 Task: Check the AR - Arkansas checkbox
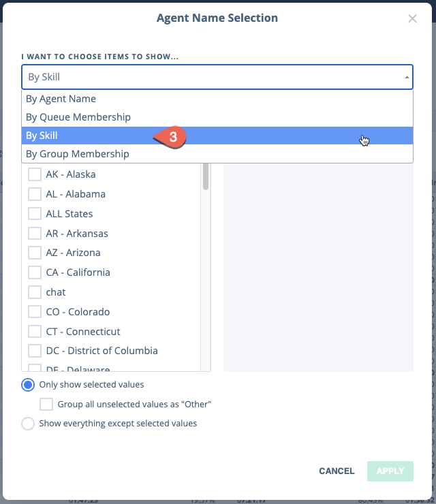coord(35,234)
